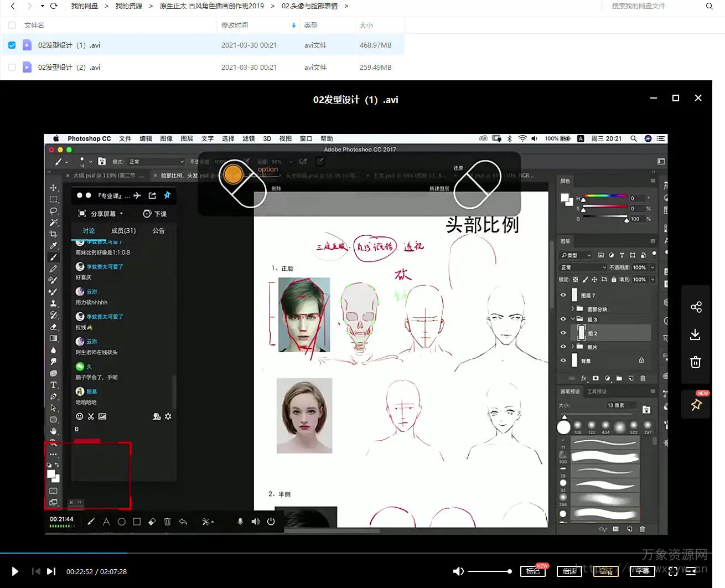This screenshot has height=588, width=725.
Task: Open the 高清 video quality menu
Action: pos(606,571)
